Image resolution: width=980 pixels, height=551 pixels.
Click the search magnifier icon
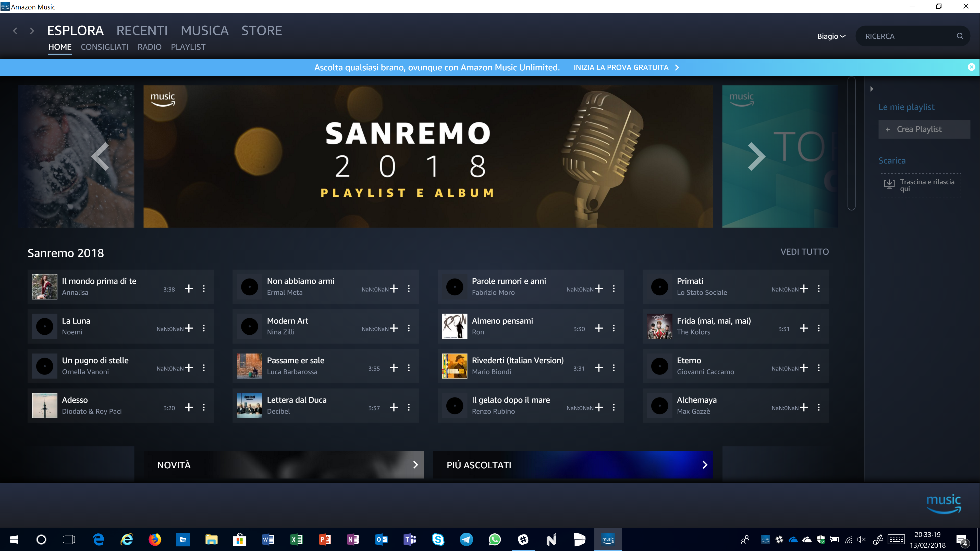click(960, 36)
